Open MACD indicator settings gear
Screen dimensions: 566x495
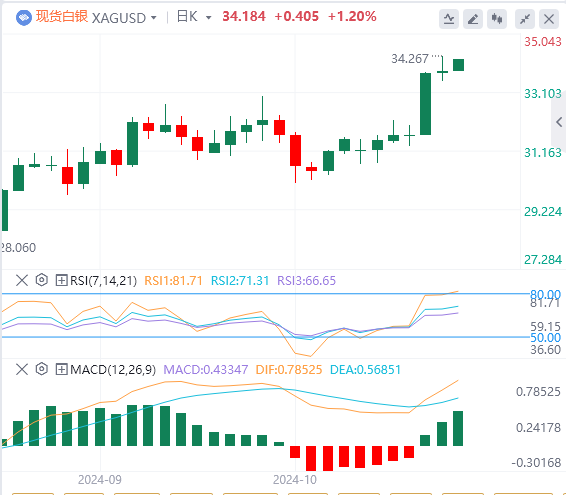tap(42, 369)
